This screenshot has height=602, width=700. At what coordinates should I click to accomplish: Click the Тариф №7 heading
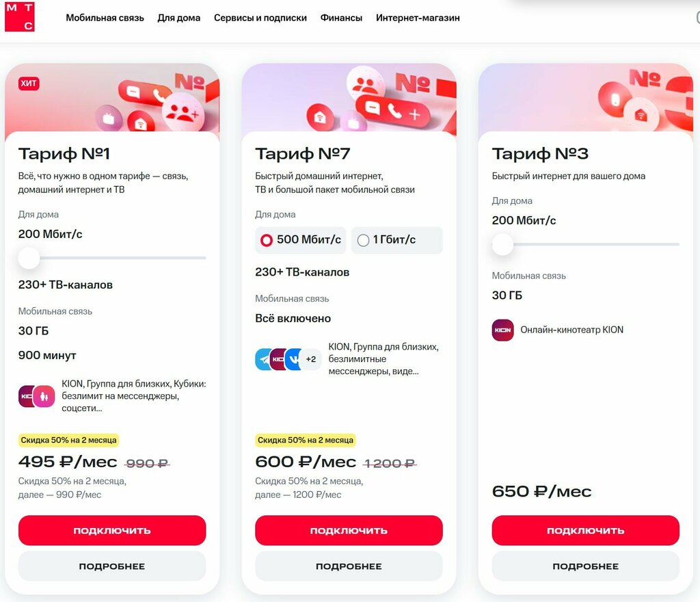pos(303,153)
